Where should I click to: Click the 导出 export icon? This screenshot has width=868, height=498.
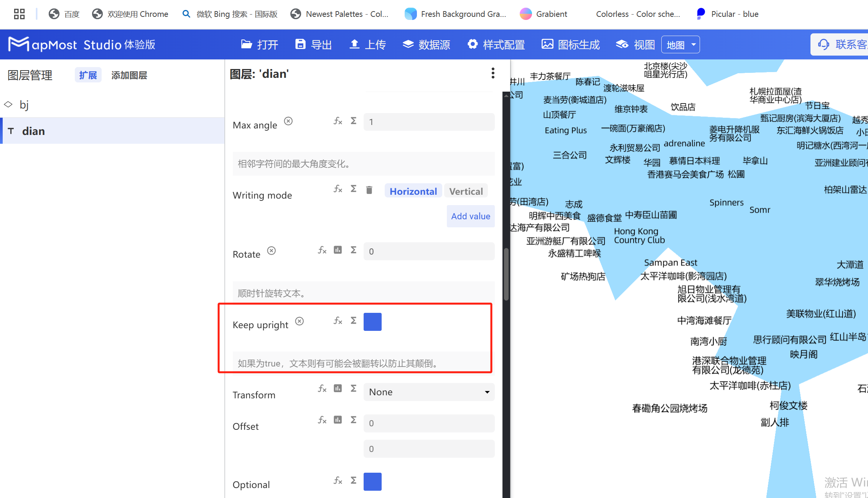point(313,44)
